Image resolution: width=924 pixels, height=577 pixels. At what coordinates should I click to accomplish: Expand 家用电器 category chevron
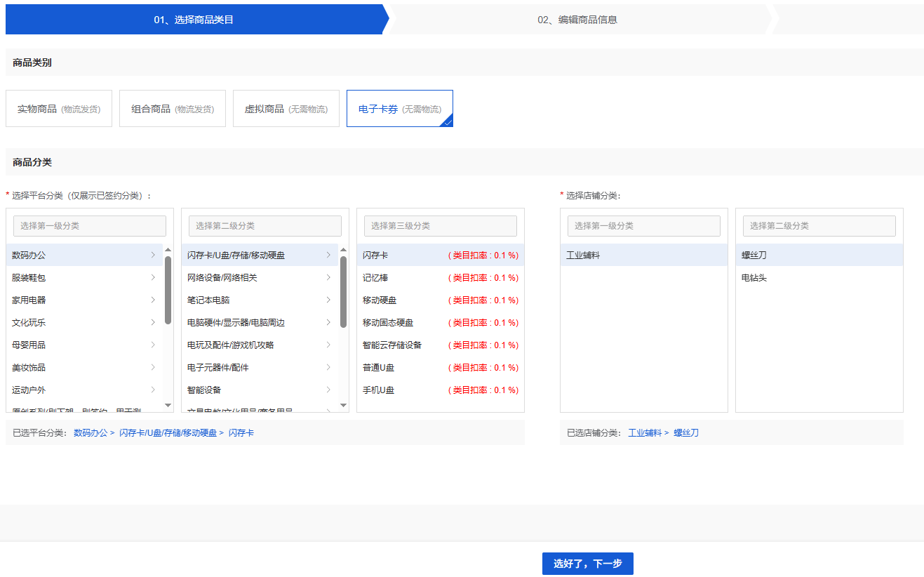click(153, 300)
